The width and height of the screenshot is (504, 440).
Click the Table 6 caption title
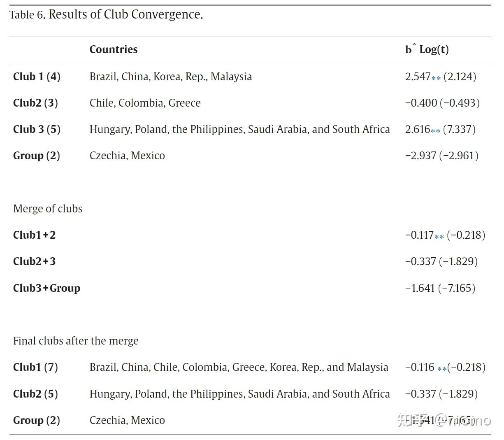tap(106, 14)
